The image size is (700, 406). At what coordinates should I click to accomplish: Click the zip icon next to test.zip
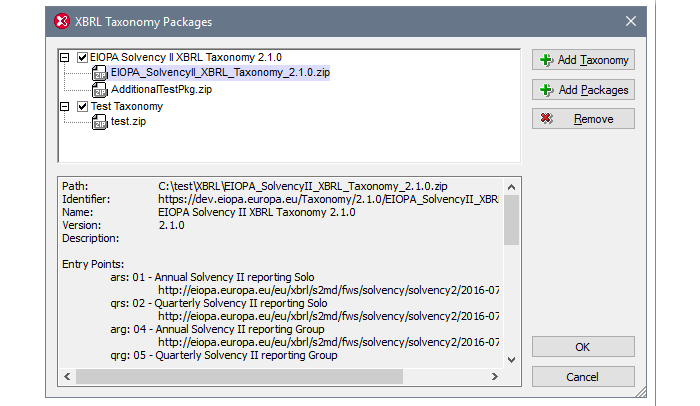point(100,122)
